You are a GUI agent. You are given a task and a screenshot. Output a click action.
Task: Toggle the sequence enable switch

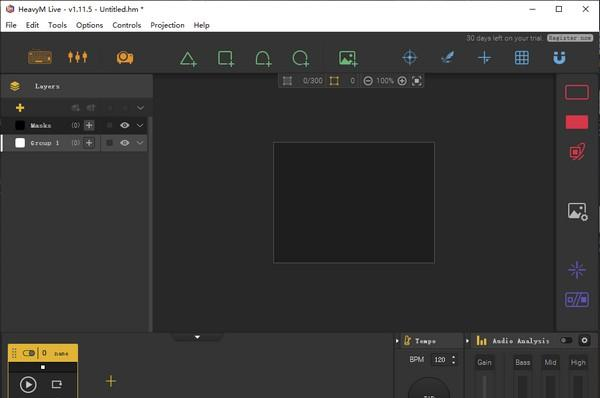point(29,353)
